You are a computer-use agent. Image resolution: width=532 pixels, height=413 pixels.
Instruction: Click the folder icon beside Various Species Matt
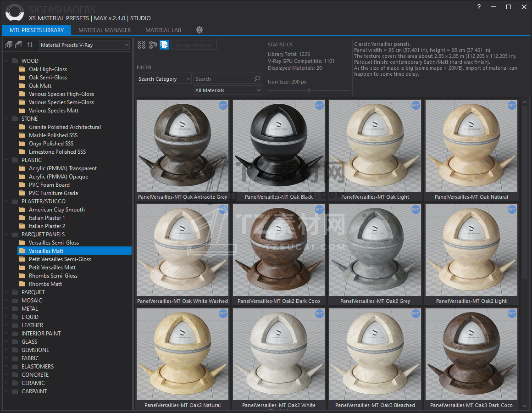point(22,111)
